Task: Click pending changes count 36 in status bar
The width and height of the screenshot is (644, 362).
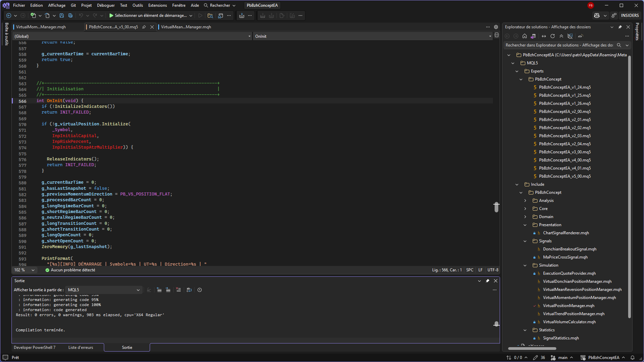Action: [539, 358]
